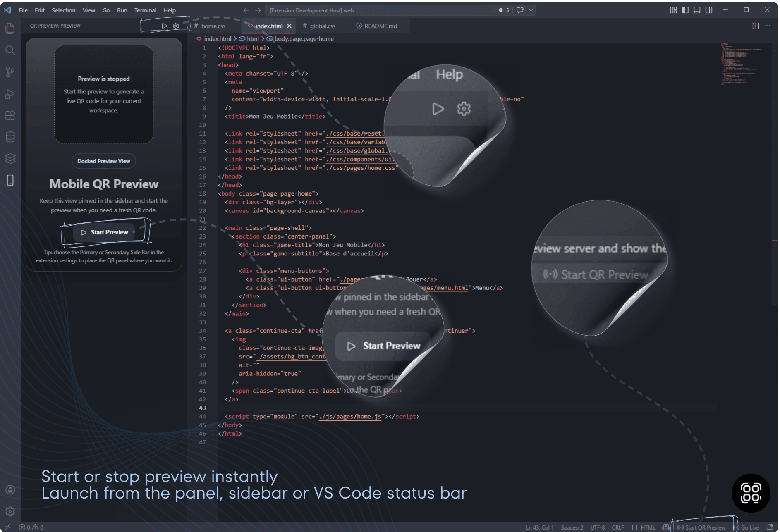This screenshot has width=780, height=532.
Task: Open the Run and Debug view
Action: [x=10, y=94]
